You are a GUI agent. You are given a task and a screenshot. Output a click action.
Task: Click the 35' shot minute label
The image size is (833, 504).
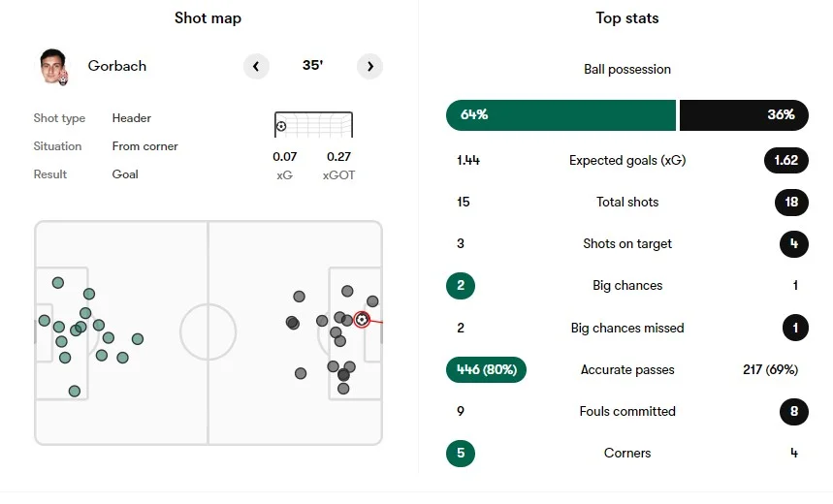point(312,66)
